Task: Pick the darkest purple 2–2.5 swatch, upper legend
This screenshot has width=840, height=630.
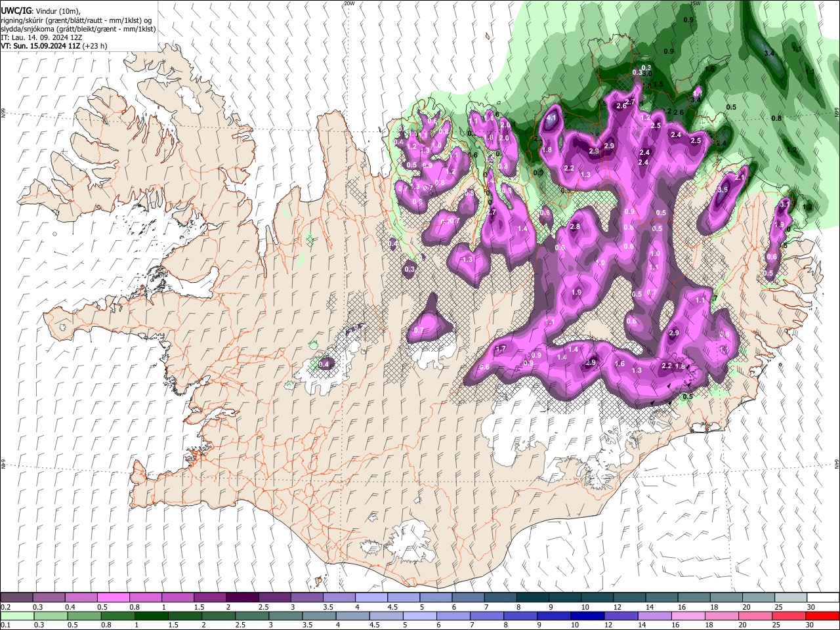Action: tap(241, 598)
